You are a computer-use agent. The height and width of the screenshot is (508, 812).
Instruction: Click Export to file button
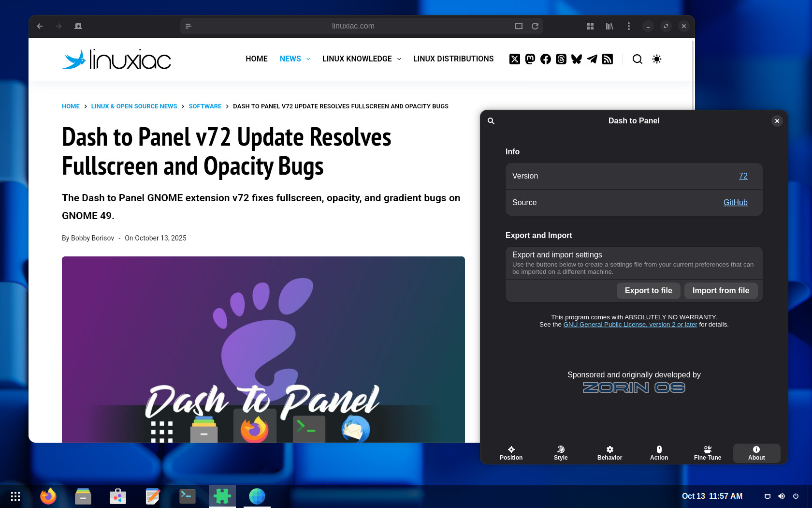click(x=648, y=291)
